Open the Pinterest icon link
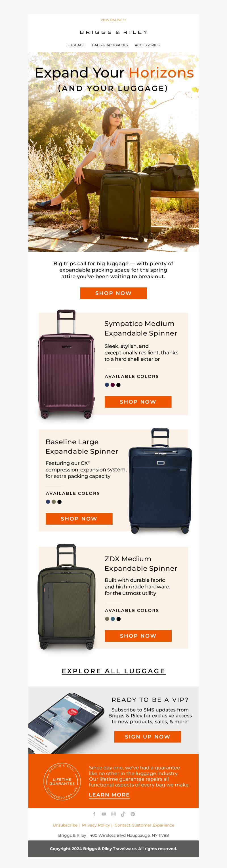 click(x=133, y=814)
